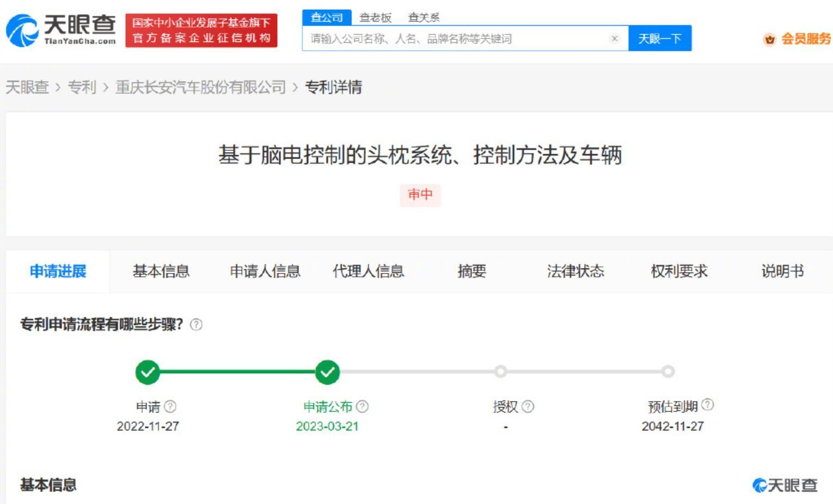833x504 pixels.
Task: Switch to the 查老板 search tab
Action: (x=375, y=17)
